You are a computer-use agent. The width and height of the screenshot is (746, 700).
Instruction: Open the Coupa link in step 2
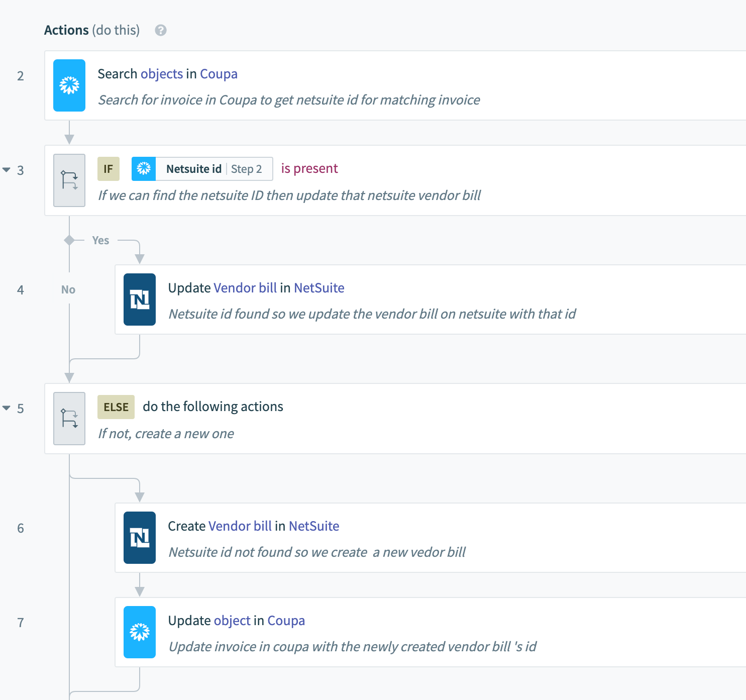(x=219, y=74)
